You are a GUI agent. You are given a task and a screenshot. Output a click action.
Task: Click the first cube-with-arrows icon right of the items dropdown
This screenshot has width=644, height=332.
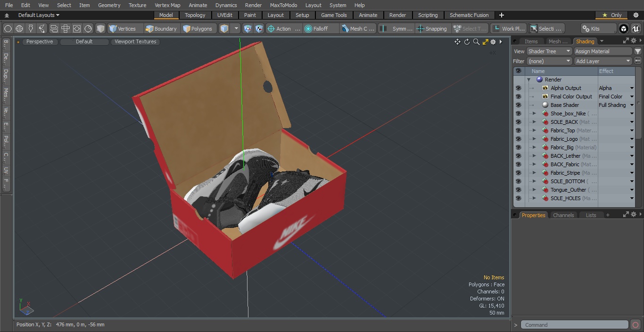(x=248, y=29)
